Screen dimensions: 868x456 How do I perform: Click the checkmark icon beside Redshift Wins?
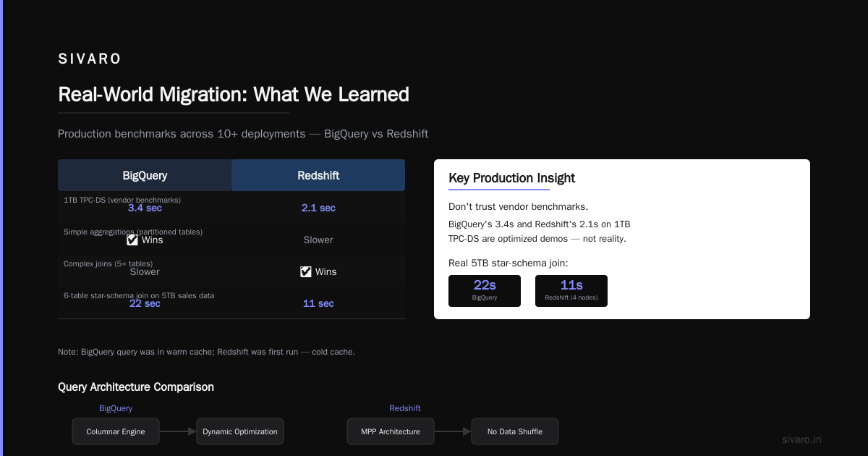(306, 271)
